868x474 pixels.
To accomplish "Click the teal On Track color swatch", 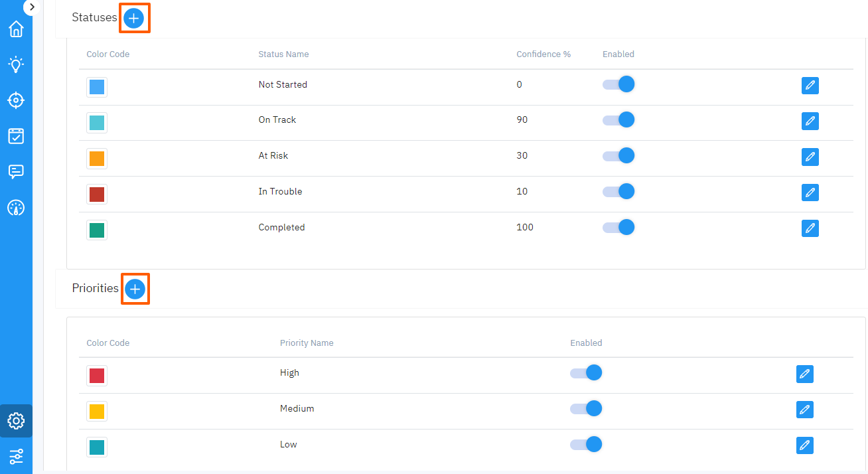I will pyautogui.click(x=97, y=123).
